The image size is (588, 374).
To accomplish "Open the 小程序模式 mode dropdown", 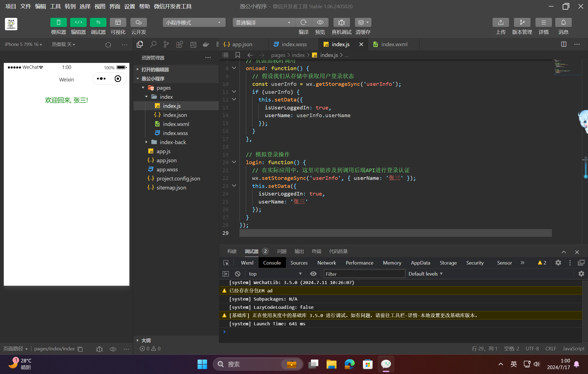I will coord(194,23).
